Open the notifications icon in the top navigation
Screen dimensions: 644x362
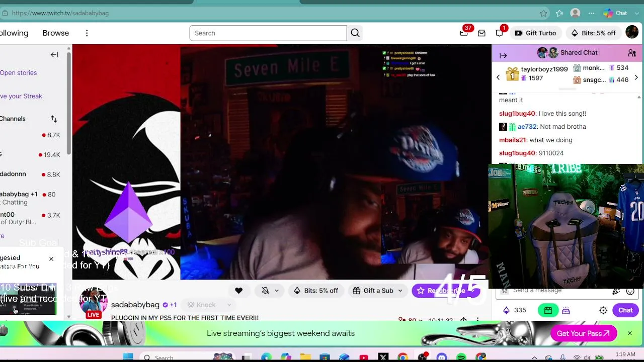pyautogui.click(x=499, y=33)
